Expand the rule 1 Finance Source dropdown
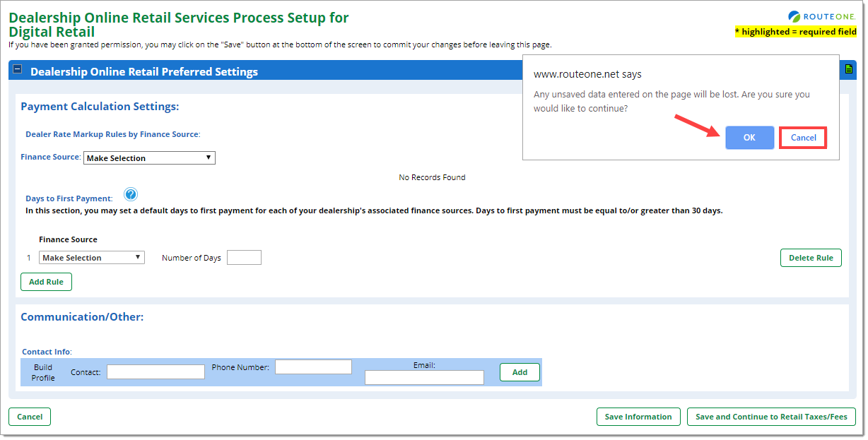Image resolution: width=868 pixels, height=440 pixels. pos(92,258)
